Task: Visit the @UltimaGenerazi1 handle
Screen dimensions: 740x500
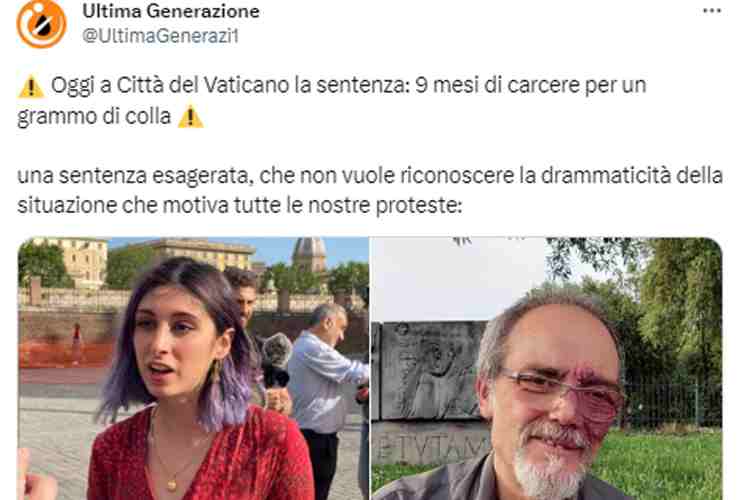Action: [x=160, y=36]
